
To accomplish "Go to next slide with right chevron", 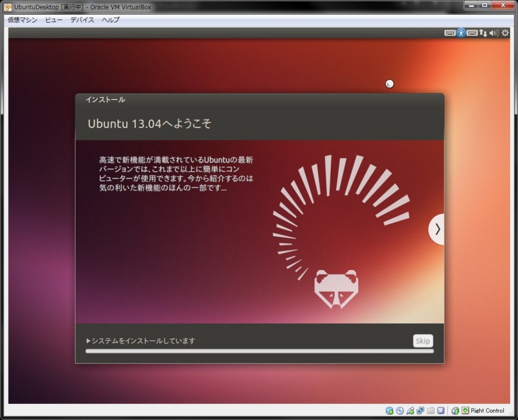I will click(437, 229).
